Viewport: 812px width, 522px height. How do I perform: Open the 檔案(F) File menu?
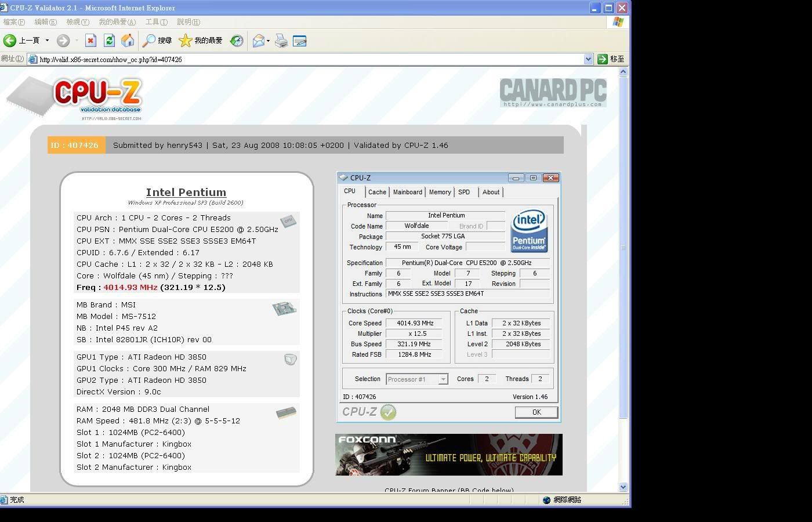(14, 22)
